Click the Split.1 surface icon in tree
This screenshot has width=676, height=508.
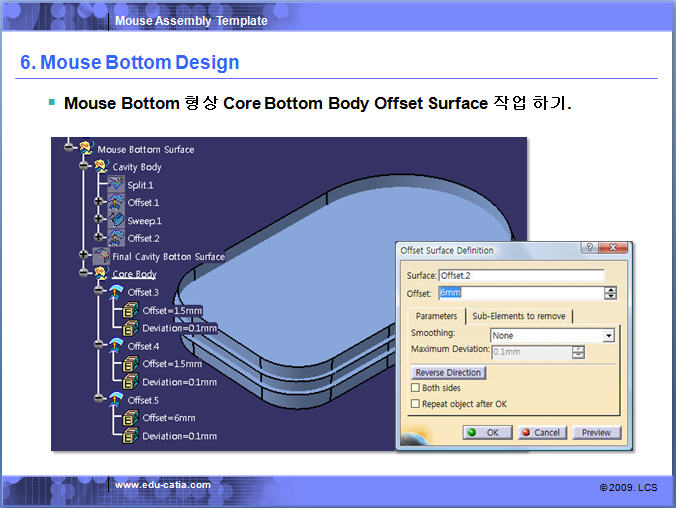(x=116, y=185)
